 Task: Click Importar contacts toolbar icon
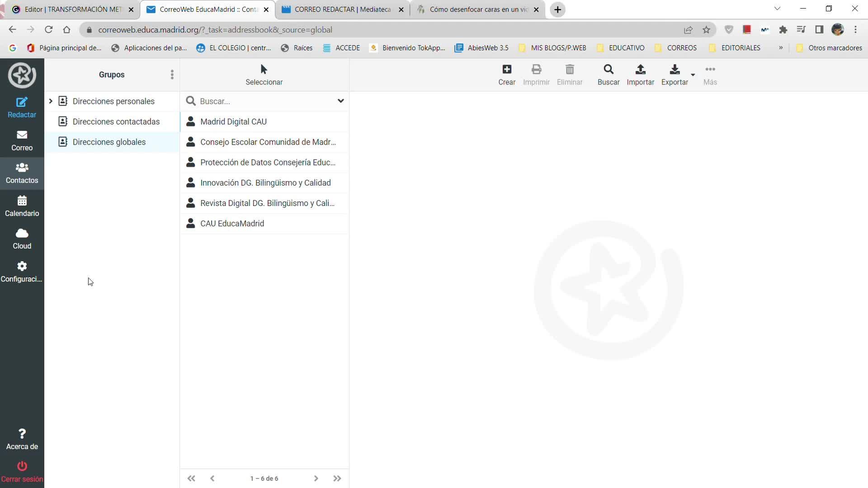point(640,70)
